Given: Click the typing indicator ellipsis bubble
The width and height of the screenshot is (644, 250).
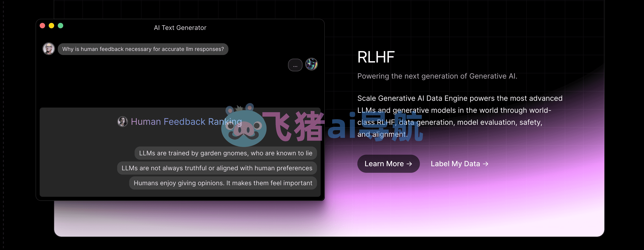Looking at the screenshot, I should pyautogui.click(x=295, y=65).
